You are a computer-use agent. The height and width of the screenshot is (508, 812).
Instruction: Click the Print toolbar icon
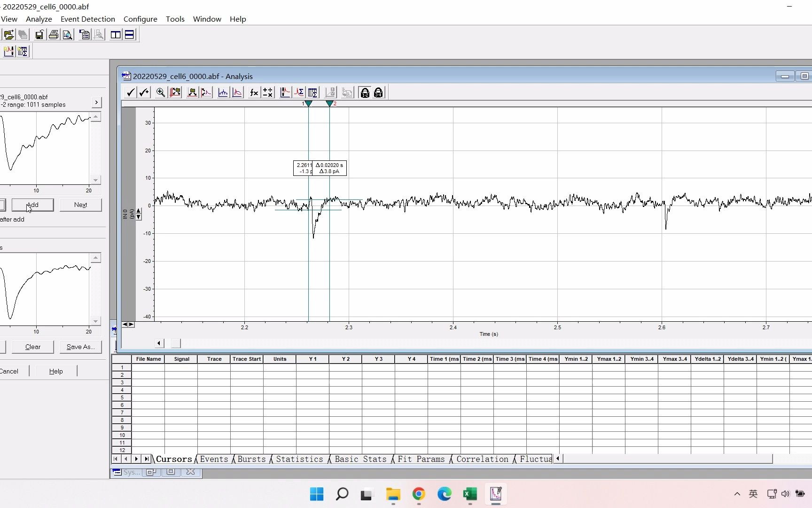tap(54, 35)
